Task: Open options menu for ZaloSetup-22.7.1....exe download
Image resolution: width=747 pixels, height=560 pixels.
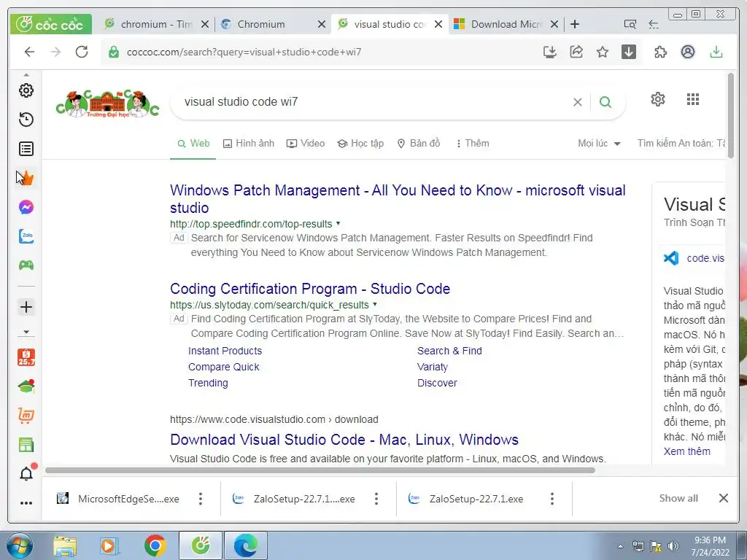Action: point(376,499)
